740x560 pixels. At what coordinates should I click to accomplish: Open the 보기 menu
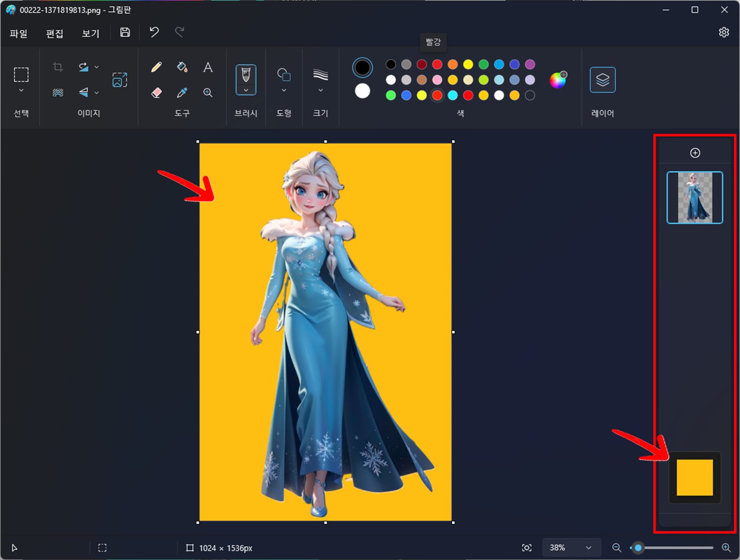pos(91,33)
